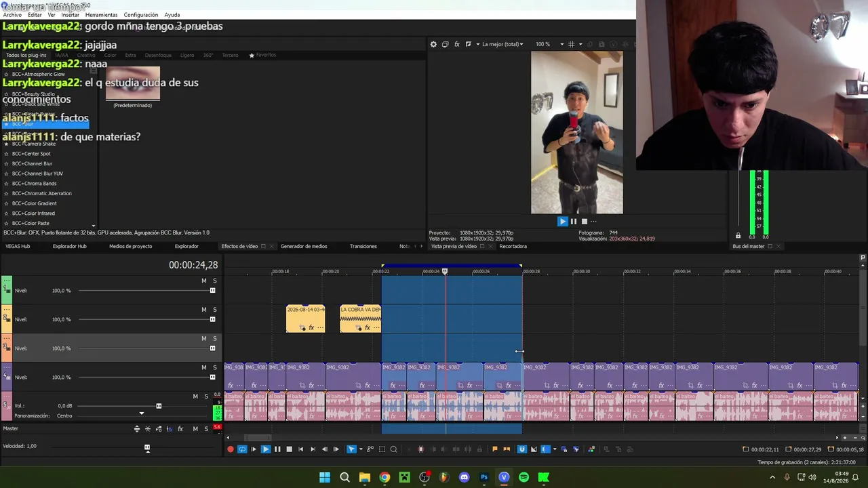
Task: Switch to the Generador de medios tab
Action: [304, 246]
